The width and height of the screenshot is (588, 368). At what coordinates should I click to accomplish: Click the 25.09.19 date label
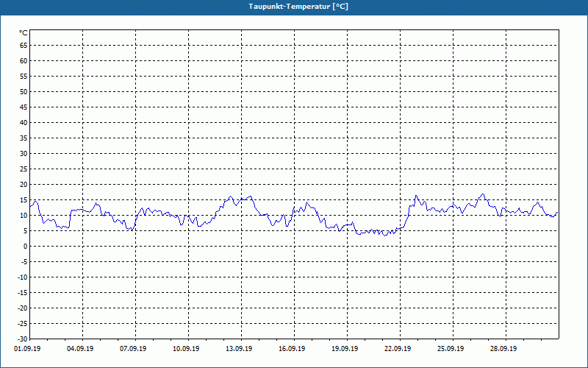451,348
